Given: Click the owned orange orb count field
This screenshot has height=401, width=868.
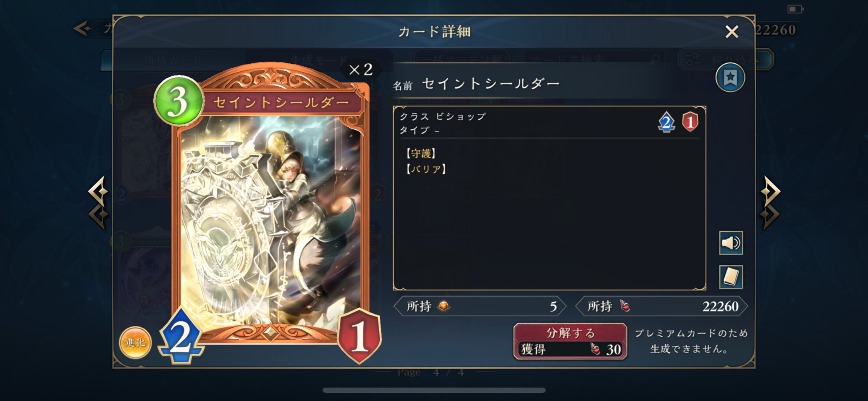Looking at the screenshot, I should (x=480, y=306).
